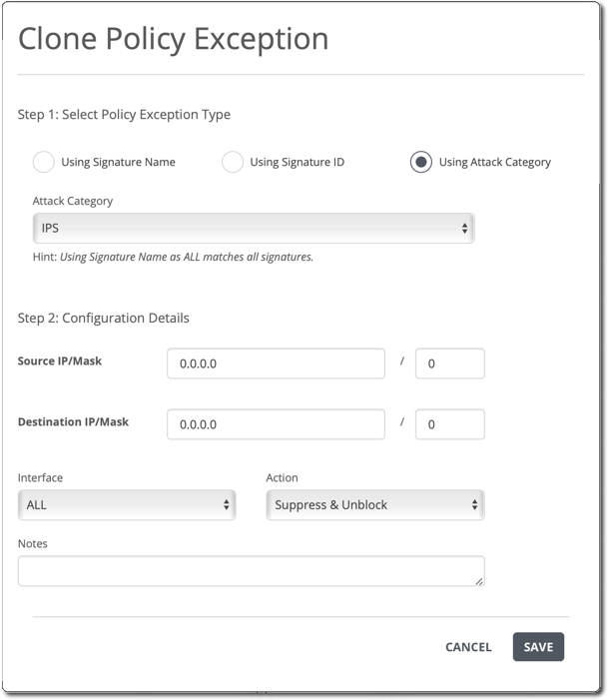
Task: Click the Hint text about ALL signatures
Action: click(173, 257)
